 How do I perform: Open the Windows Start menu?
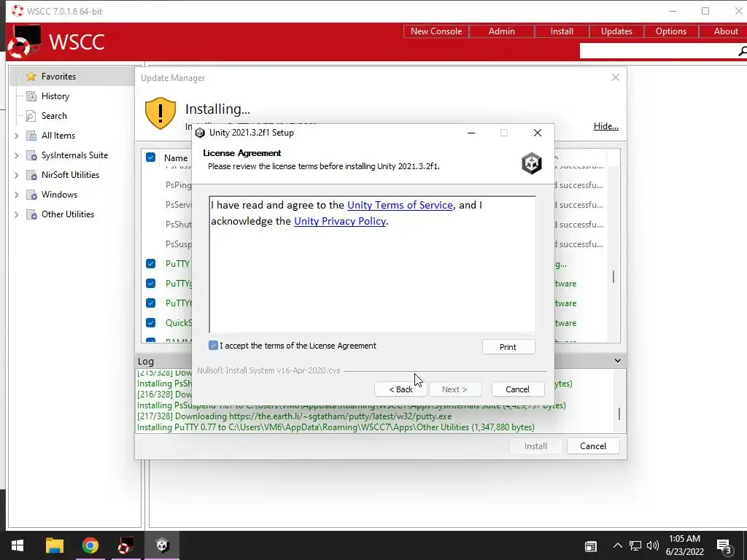click(18, 545)
